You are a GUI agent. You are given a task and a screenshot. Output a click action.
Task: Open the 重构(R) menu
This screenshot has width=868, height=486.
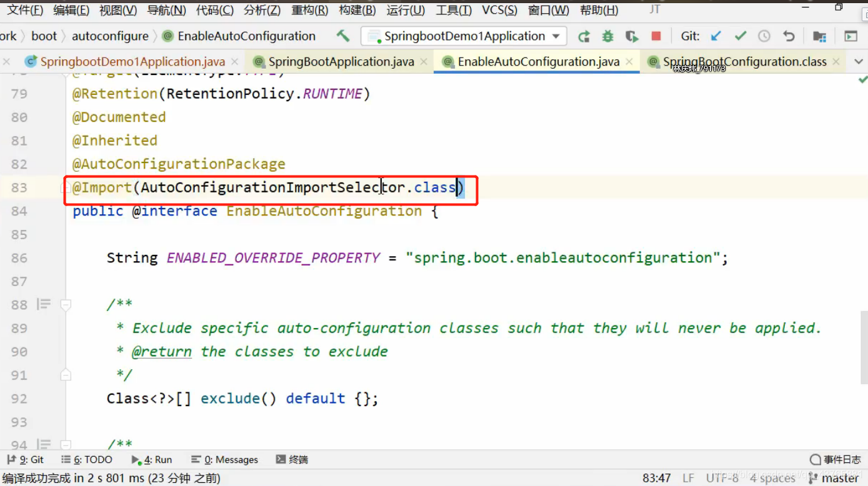point(309,10)
